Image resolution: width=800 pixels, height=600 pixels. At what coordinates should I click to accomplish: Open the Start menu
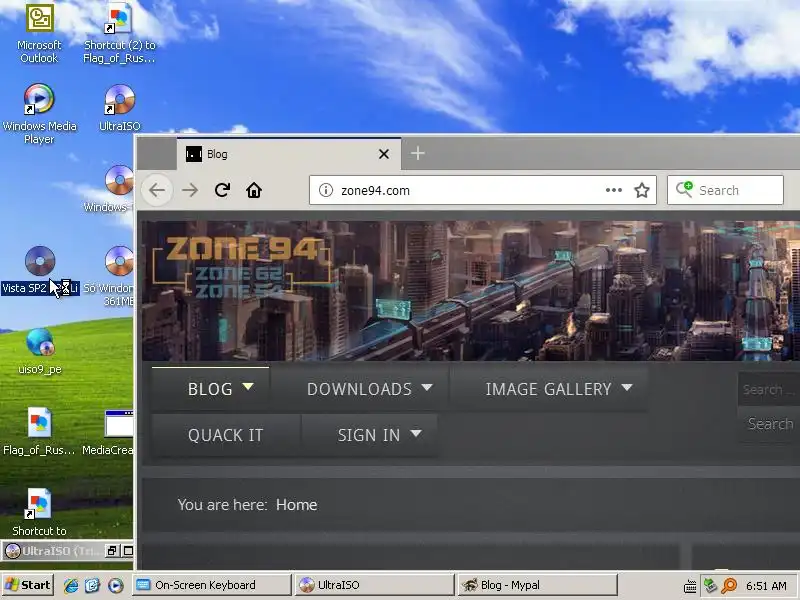point(27,585)
